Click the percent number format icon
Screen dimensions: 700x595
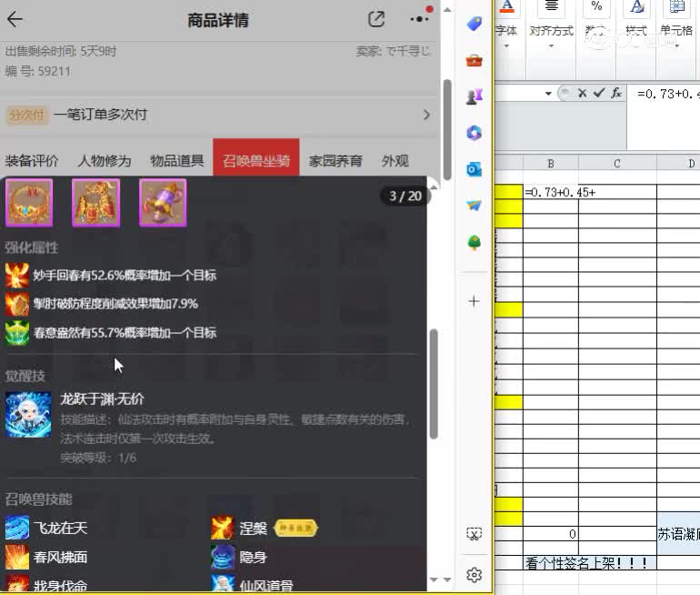coord(596,5)
